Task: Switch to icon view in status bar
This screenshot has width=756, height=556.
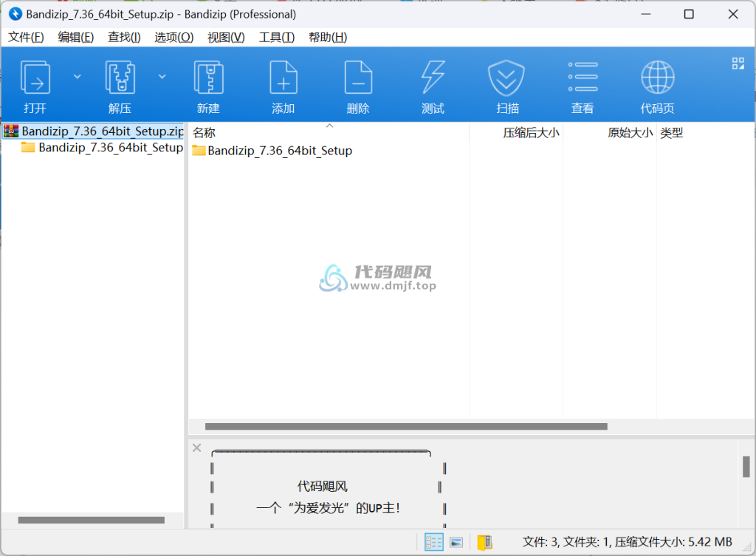Action: click(x=456, y=543)
